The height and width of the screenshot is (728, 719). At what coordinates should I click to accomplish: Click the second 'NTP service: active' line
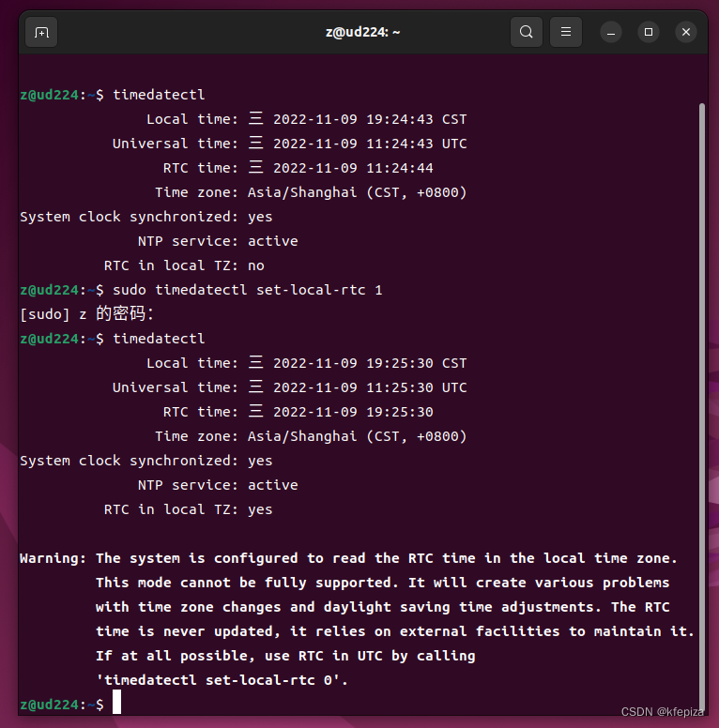click(x=218, y=485)
